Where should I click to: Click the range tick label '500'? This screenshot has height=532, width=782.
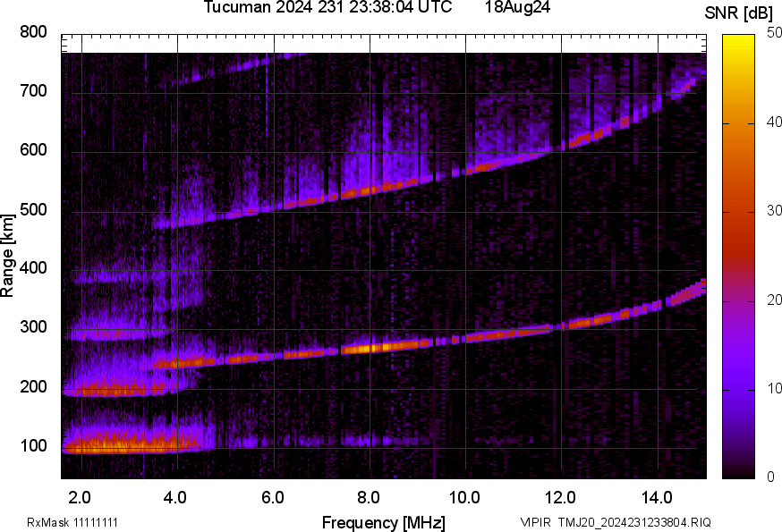point(33,209)
